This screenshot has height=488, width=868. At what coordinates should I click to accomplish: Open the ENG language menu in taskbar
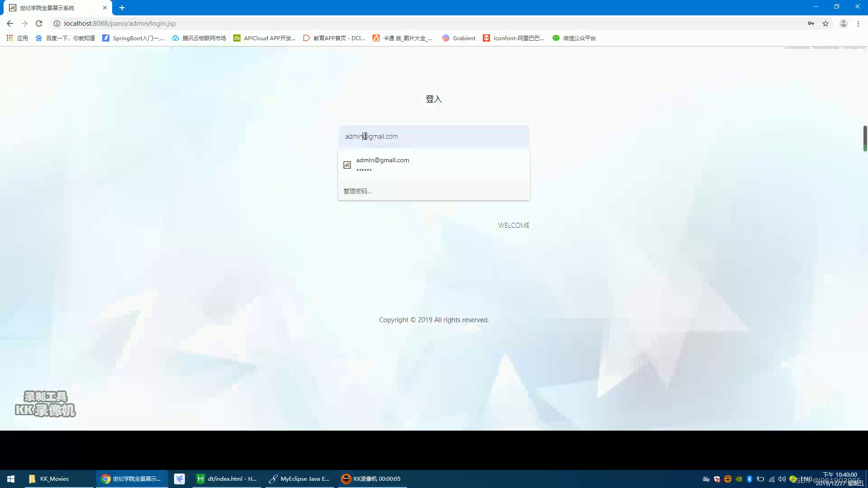(807, 479)
